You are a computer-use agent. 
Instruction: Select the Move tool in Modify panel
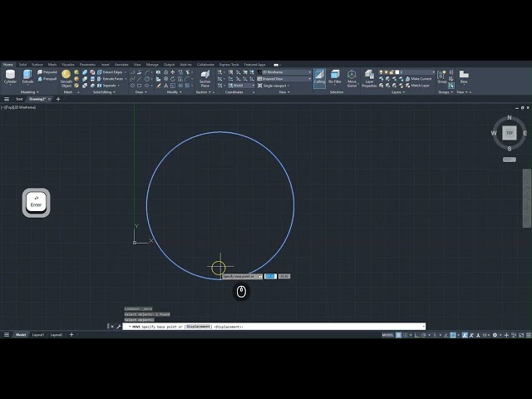pos(173,72)
